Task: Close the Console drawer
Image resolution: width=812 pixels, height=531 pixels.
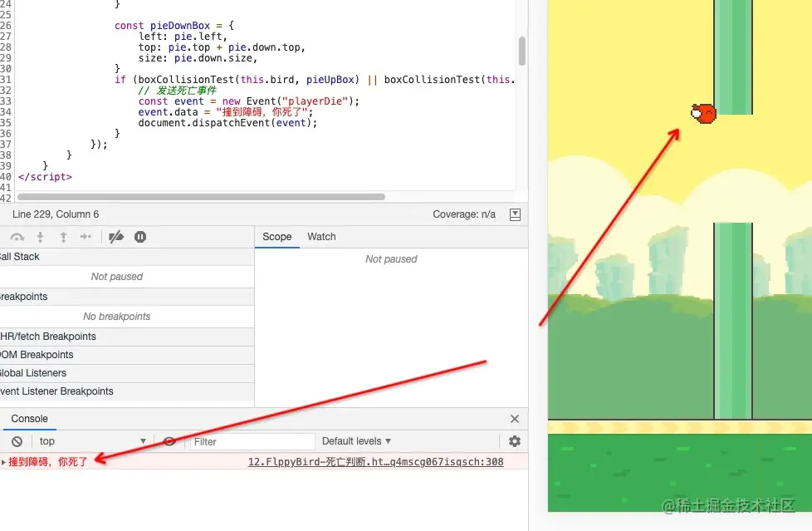Action: [514, 419]
